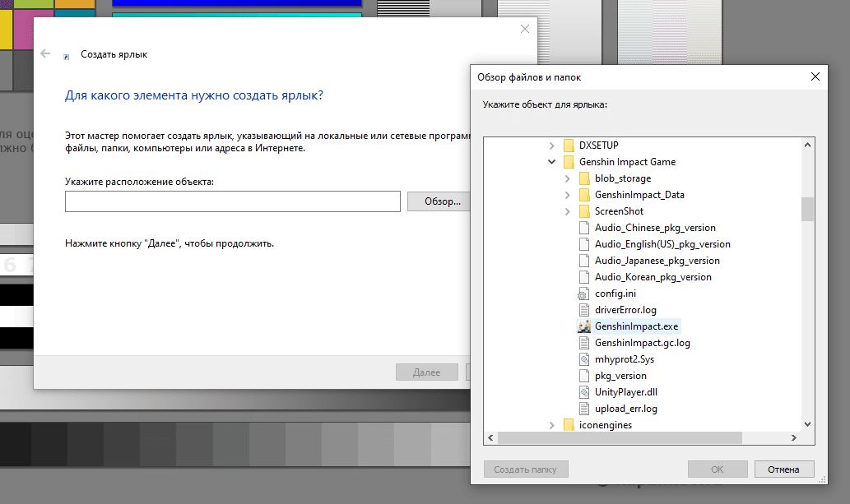Click the back arrow in shortcut wizard
850x504 pixels.
tap(45, 54)
